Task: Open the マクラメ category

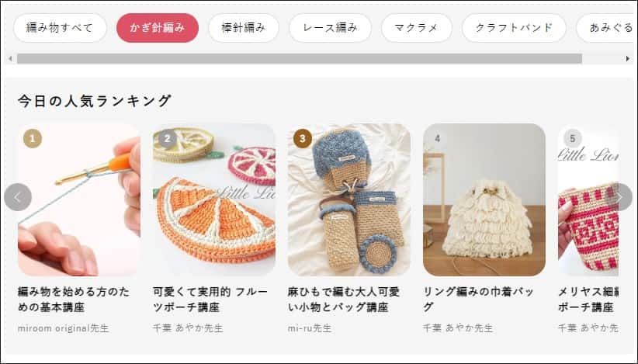Action: (x=416, y=28)
